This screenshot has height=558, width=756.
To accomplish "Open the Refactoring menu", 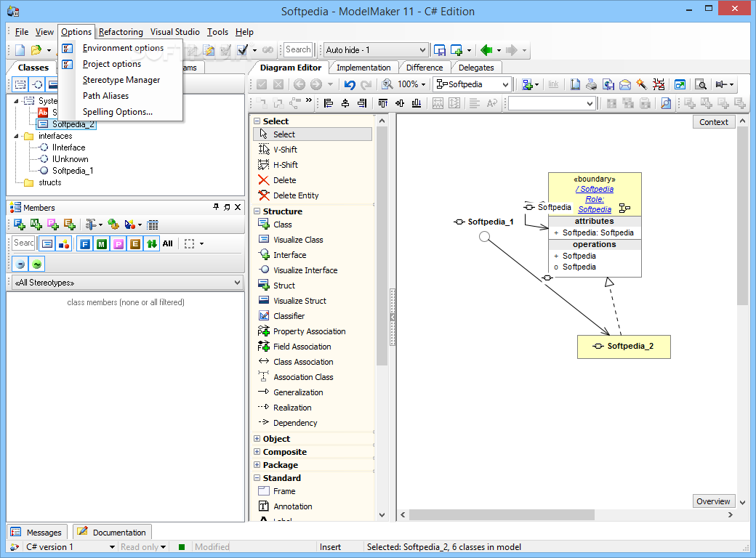I will pos(121,32).
